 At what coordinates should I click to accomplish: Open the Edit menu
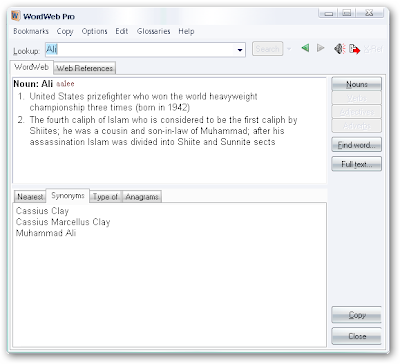122,31
